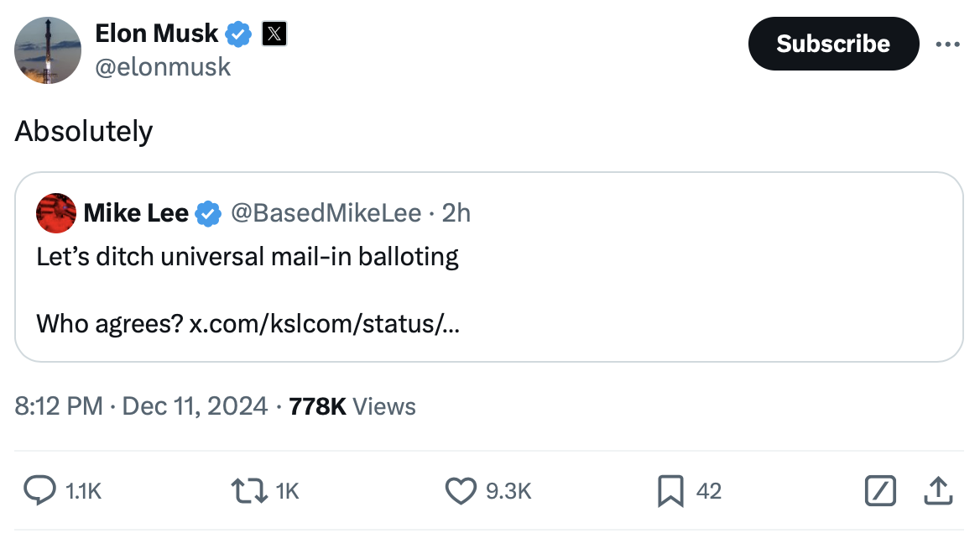The image size is (980, 544).
Task: Open Elon Musk's profile picture
Action: pos(48,50)
